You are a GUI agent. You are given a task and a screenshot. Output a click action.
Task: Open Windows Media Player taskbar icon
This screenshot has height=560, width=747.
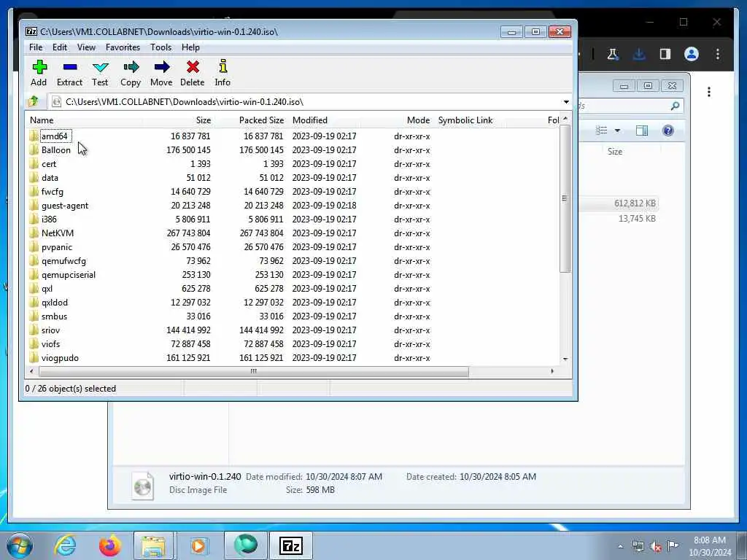(x=198, y=545)
